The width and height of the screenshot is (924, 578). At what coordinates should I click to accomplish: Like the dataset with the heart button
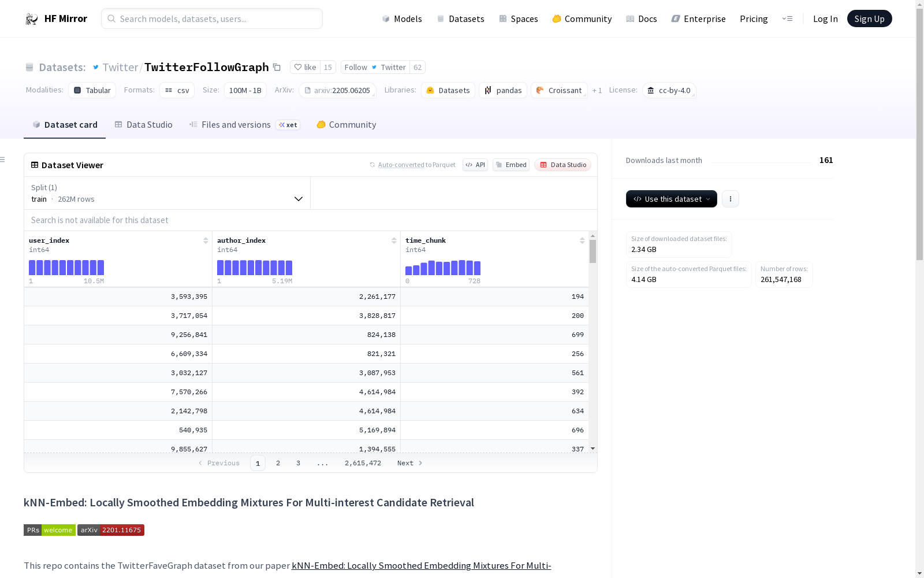(305, 68)
